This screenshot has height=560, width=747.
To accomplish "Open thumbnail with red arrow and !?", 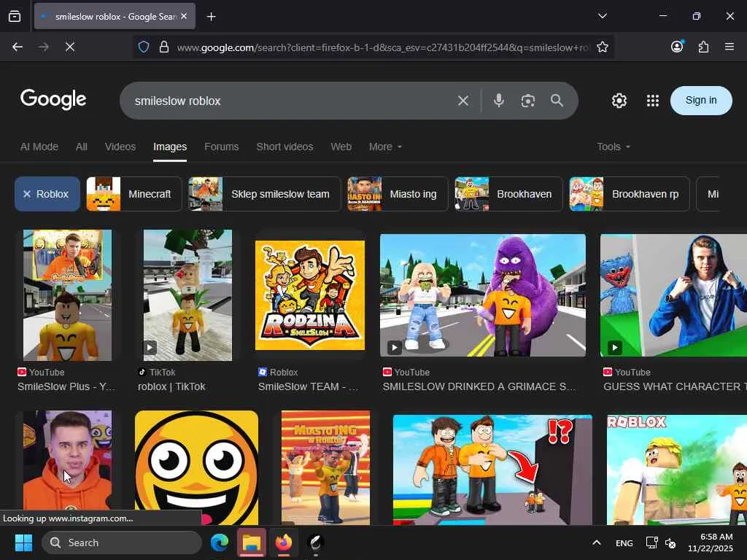I will coord(492,469).
